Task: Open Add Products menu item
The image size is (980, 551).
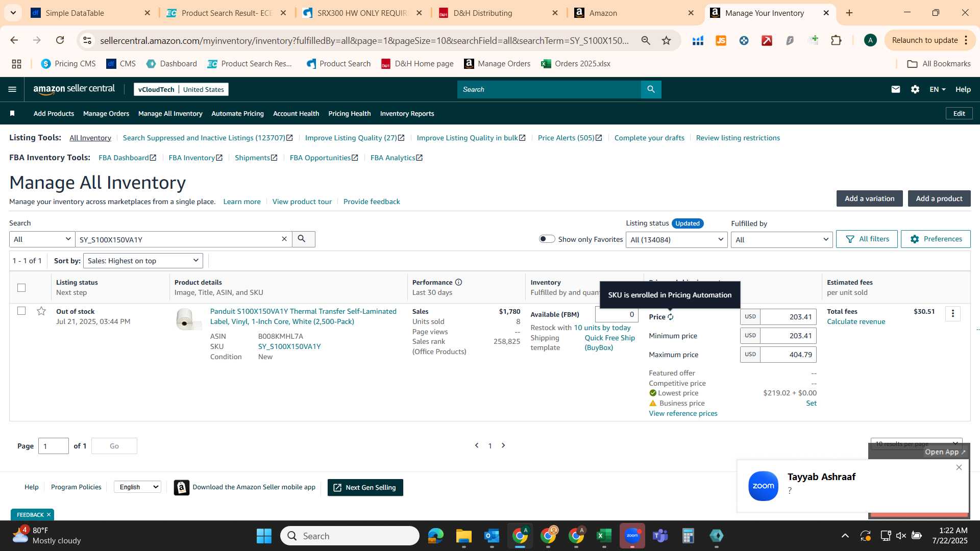Action: click(54, 113)
